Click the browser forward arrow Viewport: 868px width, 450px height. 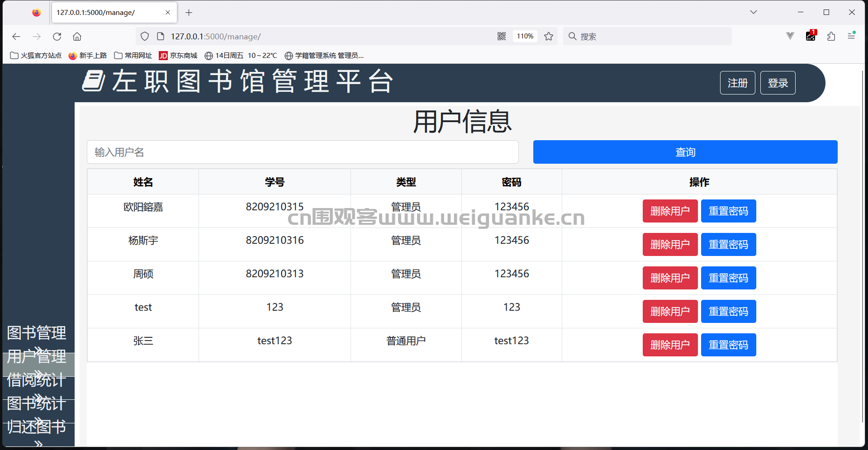point(37,37)
